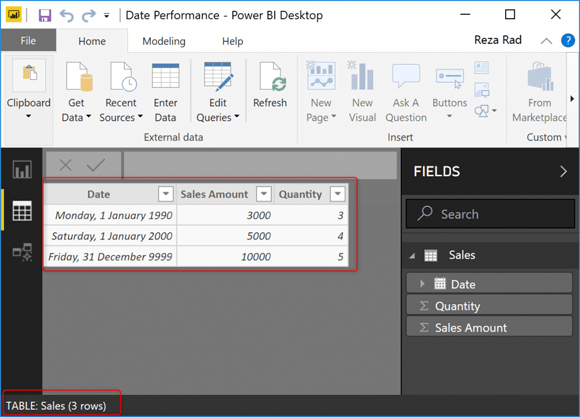Open the Get Data dropdown arrow
The height and width of the screenshot is (417, 580).
tap(88, 117)
